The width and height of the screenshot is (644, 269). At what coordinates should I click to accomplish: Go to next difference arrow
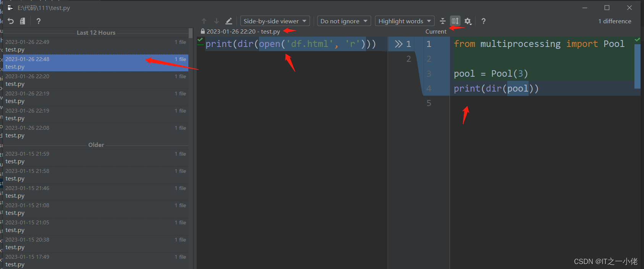pyautogui.click(x=216, y=21)
